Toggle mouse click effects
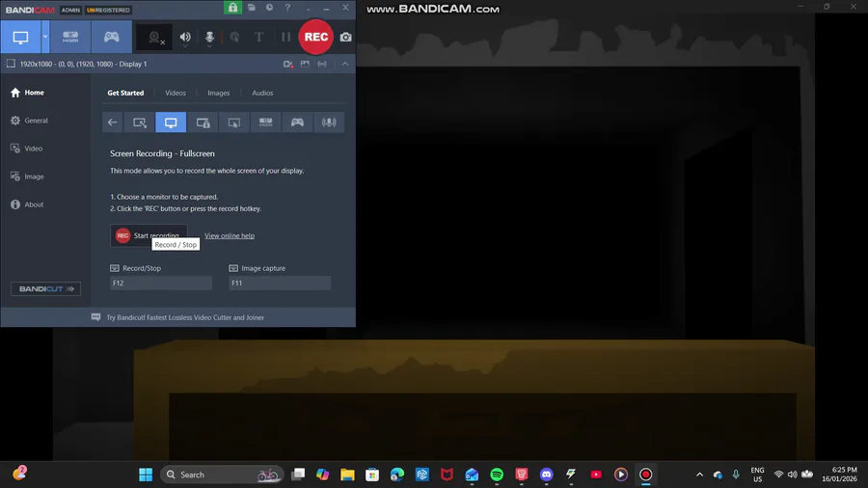The height and width of the screenshot is (488, 868). tap(234, 37)
